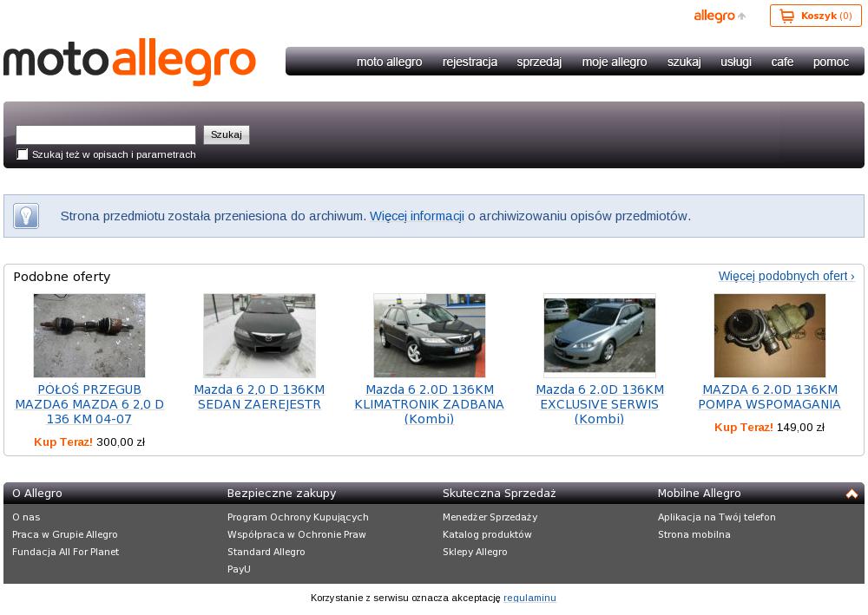This screenshot has height=615, width=868.
Task: Click the Więcej informacji link
Action: coord(417,216)
